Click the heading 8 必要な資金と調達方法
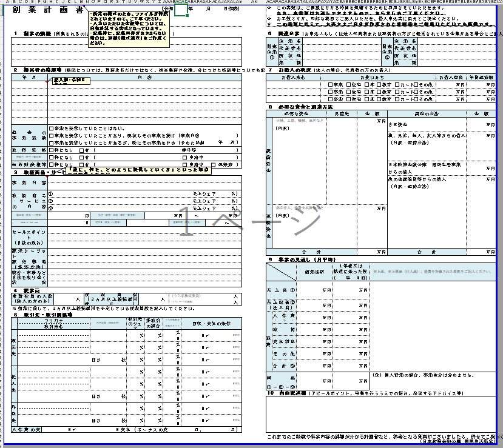 (300, 107)
